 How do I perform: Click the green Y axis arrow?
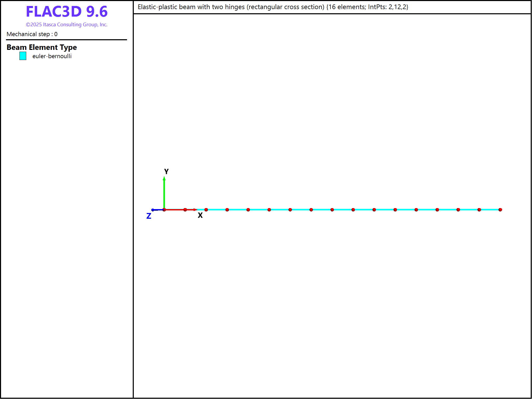coord(164,192)
